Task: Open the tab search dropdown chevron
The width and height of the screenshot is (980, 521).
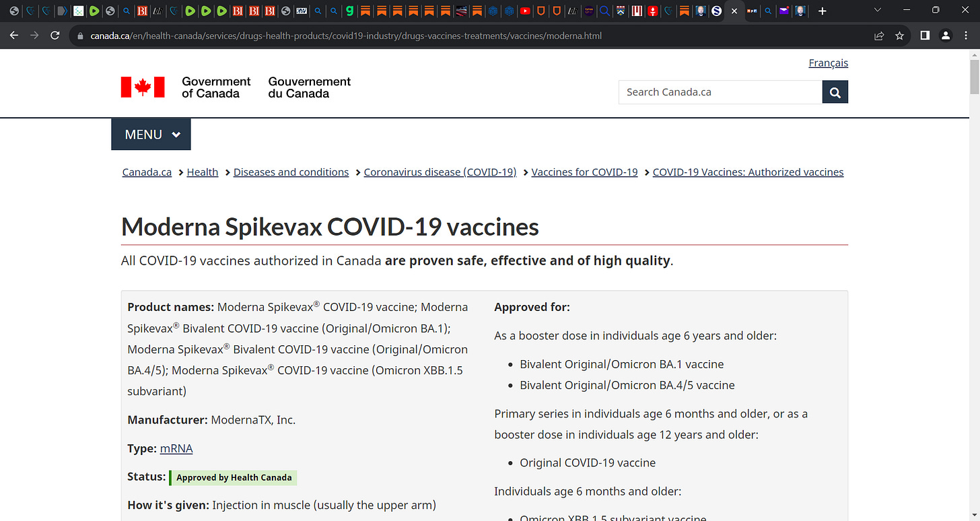Action: (x=877, y=11)
